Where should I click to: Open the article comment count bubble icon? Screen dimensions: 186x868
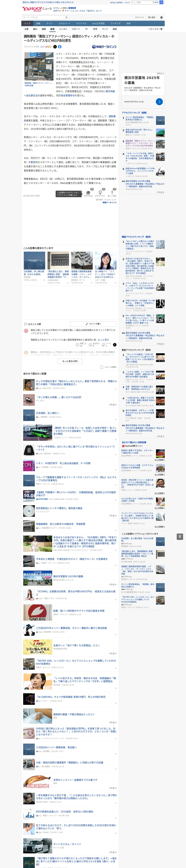(43, 47)
